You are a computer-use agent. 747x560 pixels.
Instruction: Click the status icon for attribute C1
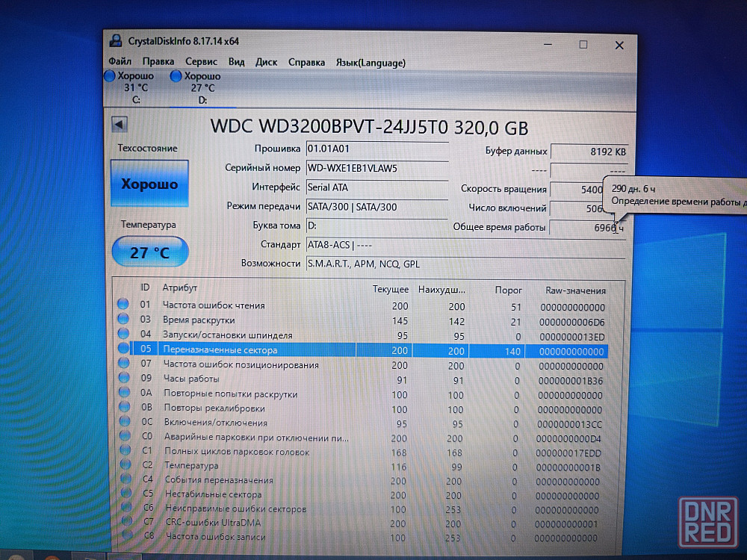[x=125, y=449]
